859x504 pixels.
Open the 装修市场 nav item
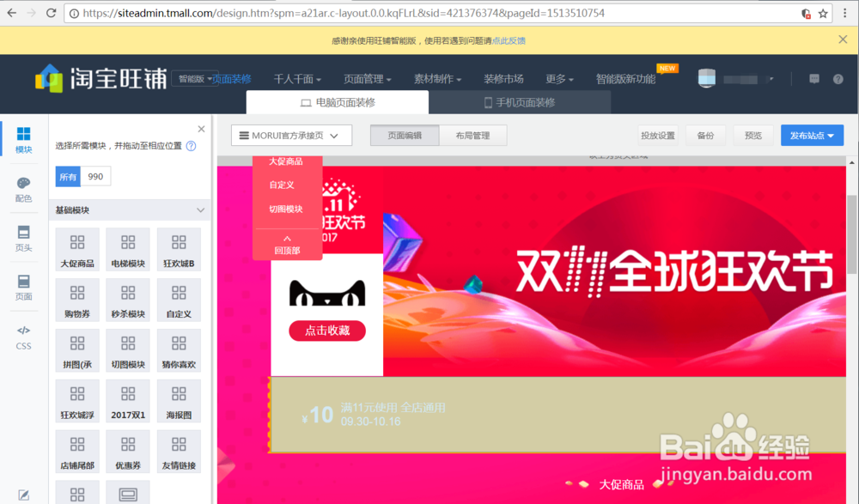pos(503,79)
